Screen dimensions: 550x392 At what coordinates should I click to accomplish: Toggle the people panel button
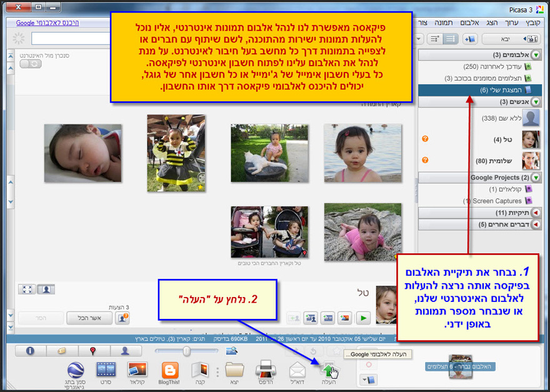coord(126,351)
